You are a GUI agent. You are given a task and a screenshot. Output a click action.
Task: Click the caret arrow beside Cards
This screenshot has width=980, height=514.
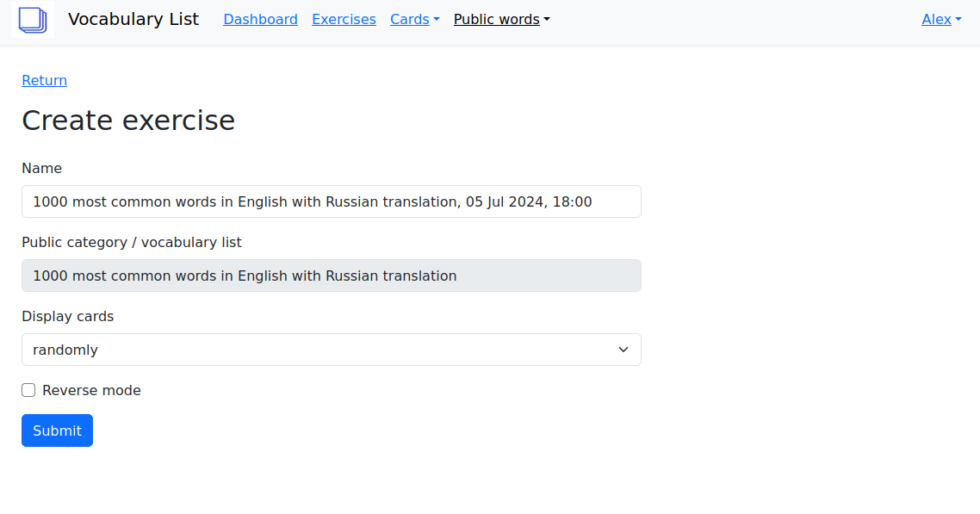click(x=437, y=19)
